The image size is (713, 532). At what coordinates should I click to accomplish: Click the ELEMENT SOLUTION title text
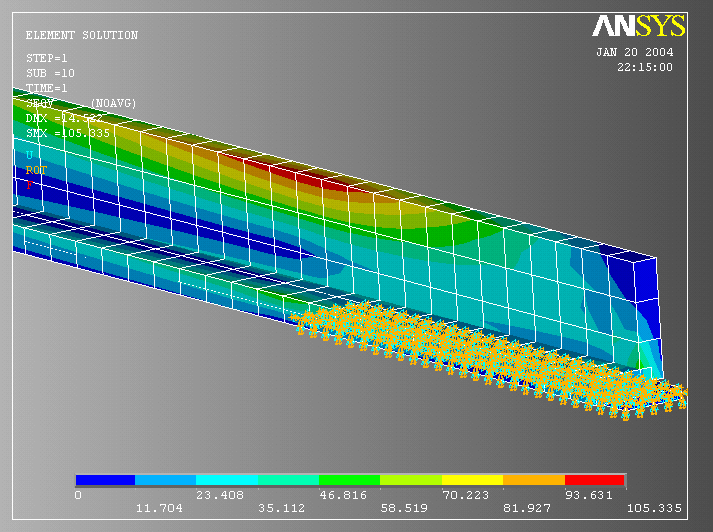click(x=82, y=35)
